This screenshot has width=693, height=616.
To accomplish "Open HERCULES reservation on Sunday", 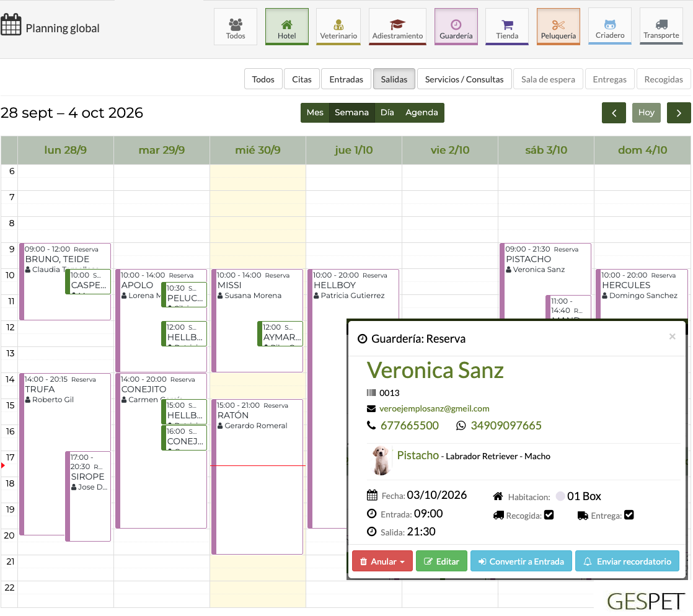I will [x=642, y=293].
